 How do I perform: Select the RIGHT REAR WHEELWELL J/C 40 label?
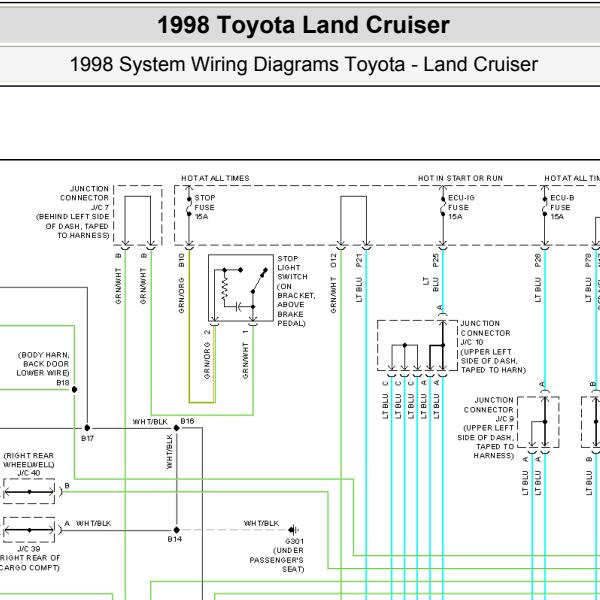tap(29, 464)
